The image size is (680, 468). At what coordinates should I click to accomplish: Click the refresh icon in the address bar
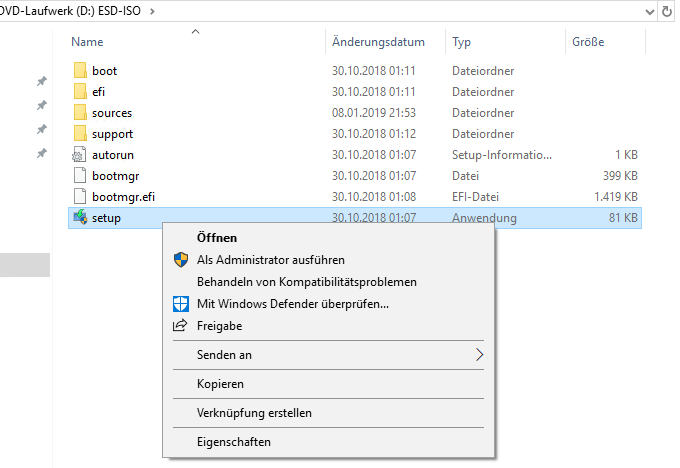tap(667, 11)
